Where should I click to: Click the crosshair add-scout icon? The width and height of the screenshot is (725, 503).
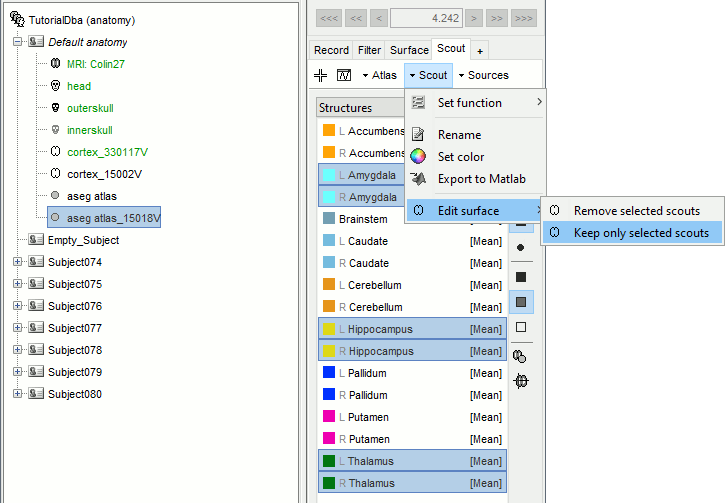coord(321,75)
